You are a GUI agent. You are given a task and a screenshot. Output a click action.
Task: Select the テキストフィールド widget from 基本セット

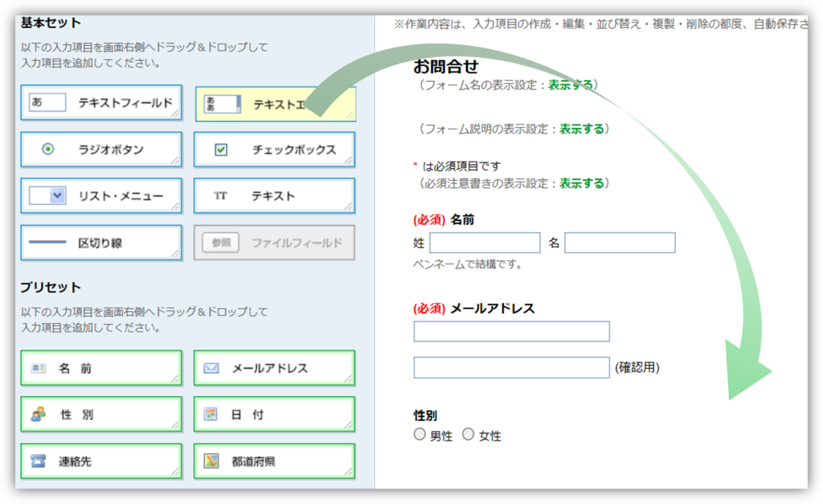[101, 102]
